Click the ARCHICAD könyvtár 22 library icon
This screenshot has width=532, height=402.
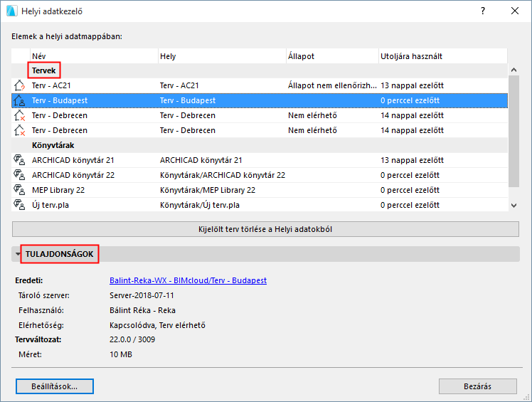pyautogui.click(x=19, y=175)
